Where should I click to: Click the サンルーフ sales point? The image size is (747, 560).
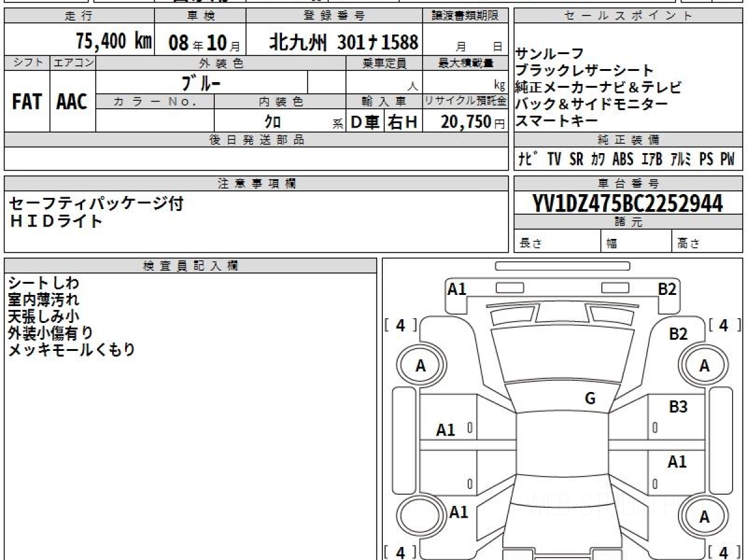(x=550, y=54)
